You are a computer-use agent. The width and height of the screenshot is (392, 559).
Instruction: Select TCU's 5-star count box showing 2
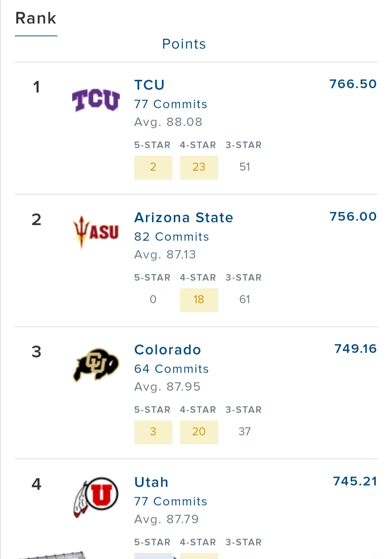[153, 167]
